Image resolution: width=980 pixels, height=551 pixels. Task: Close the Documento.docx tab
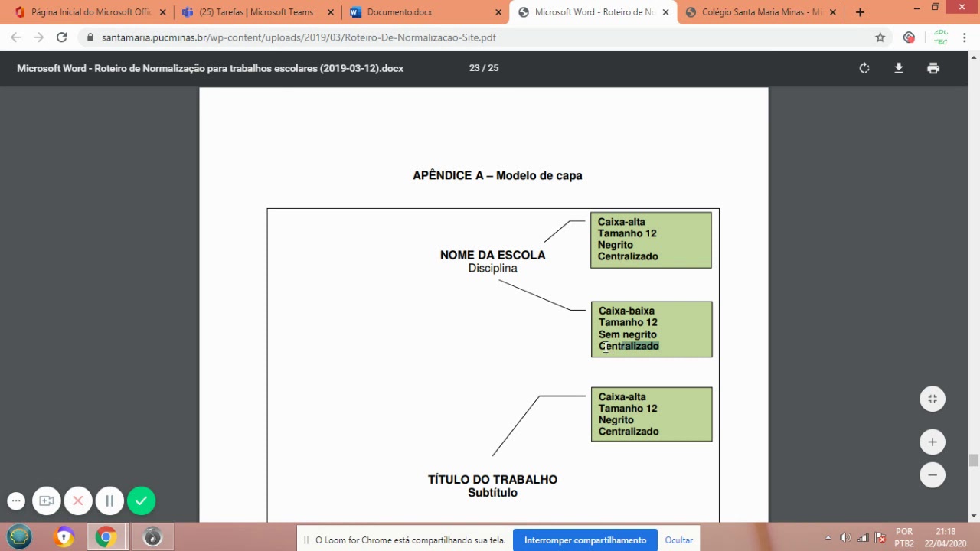(498, 12)
